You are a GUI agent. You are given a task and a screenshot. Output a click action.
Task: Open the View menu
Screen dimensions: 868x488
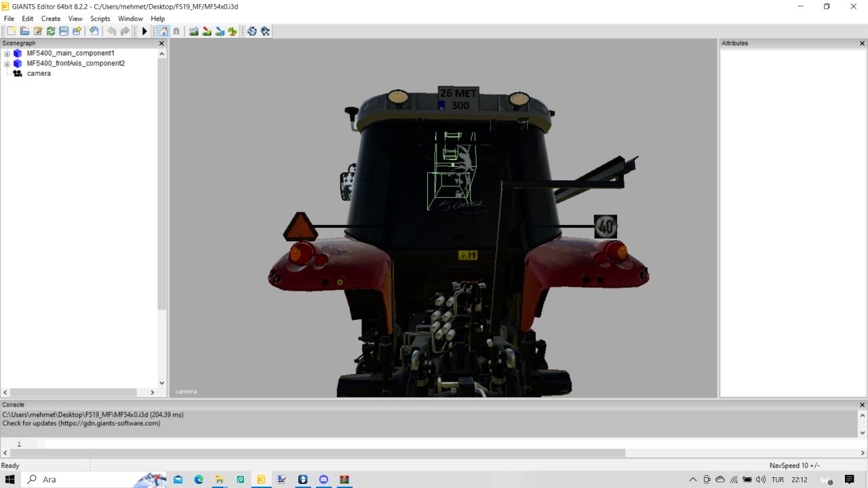pyautogui.click(x=75, y=19)
